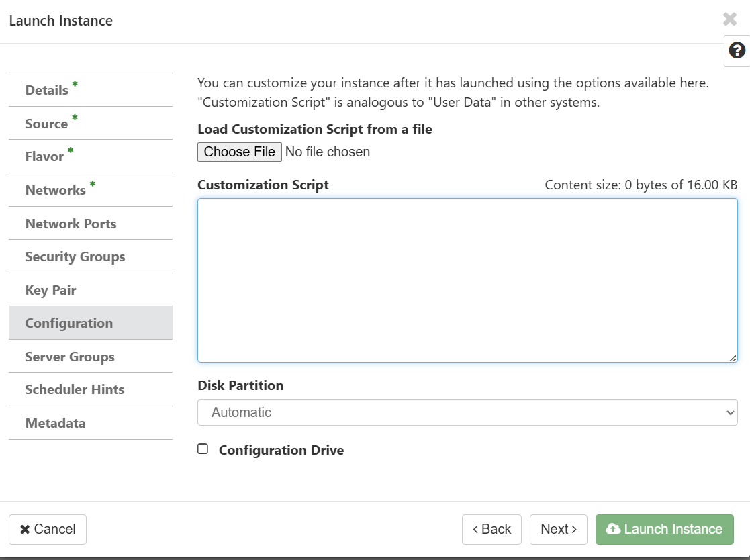
Task: Open the Disk Partition dropdown
Action: (x=467, y=412)
